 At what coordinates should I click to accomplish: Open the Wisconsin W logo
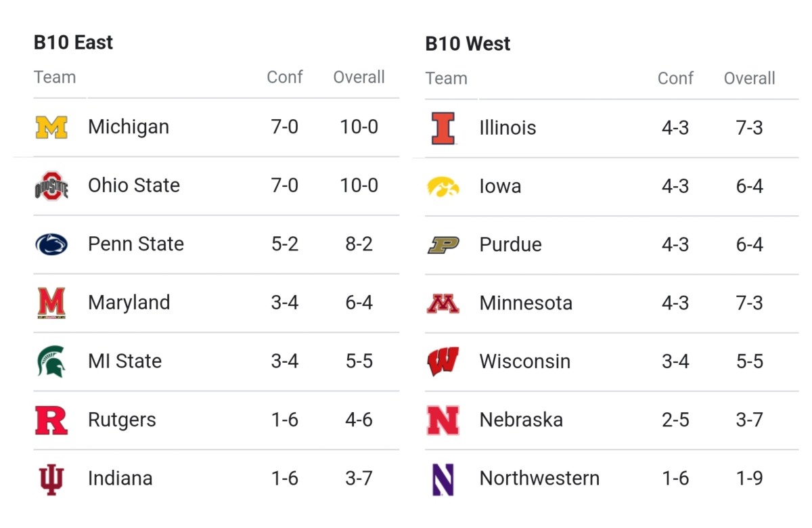(x=443, y=361)
